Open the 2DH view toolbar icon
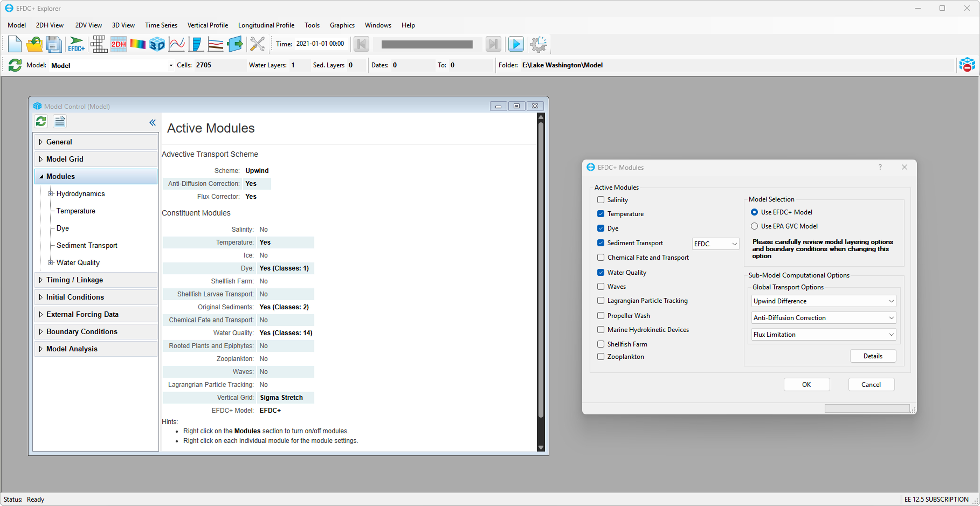Image resolution: width=980 pixels, height=506 pixels. [x=118, y=44]
